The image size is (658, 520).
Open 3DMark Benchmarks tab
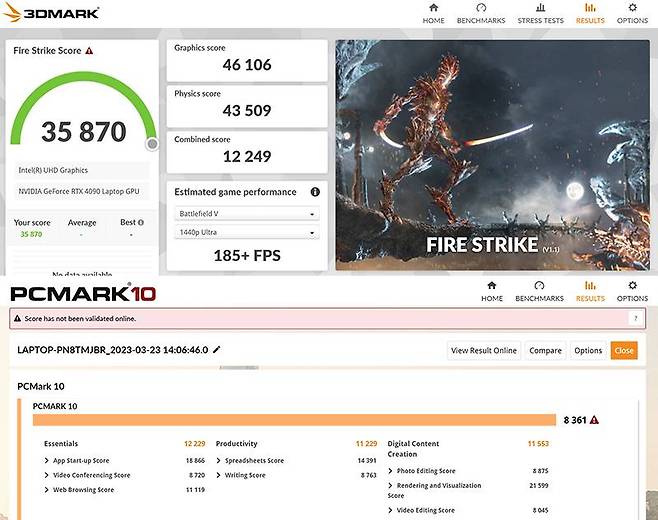pyautogui.click(x=481, y=13)
